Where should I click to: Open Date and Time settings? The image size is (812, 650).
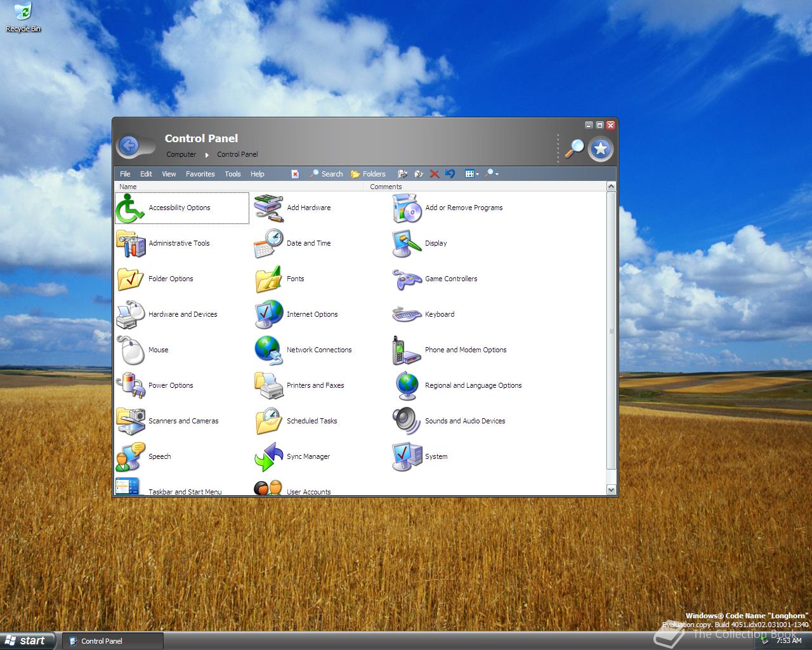point(292,243)
